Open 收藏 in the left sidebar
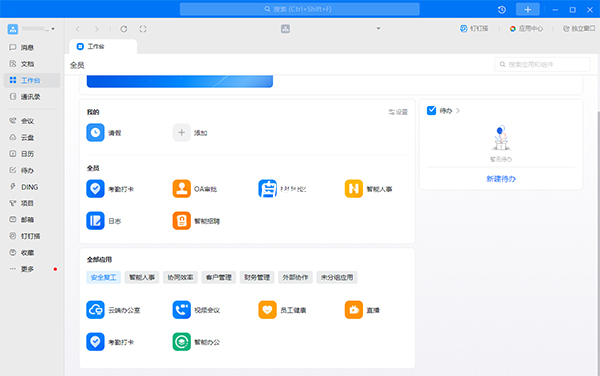The image size is (600, 376). (27, 252)
